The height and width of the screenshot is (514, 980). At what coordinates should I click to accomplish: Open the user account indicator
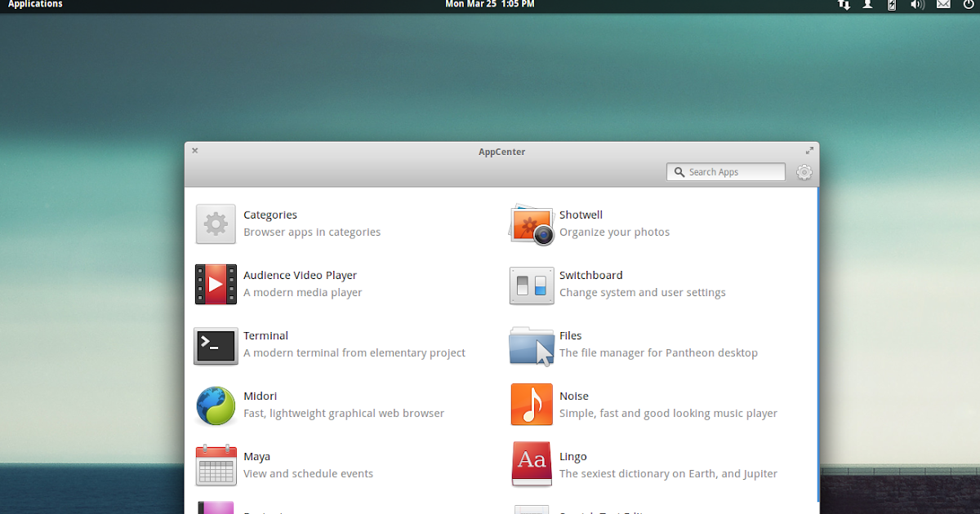pos(868,5)
